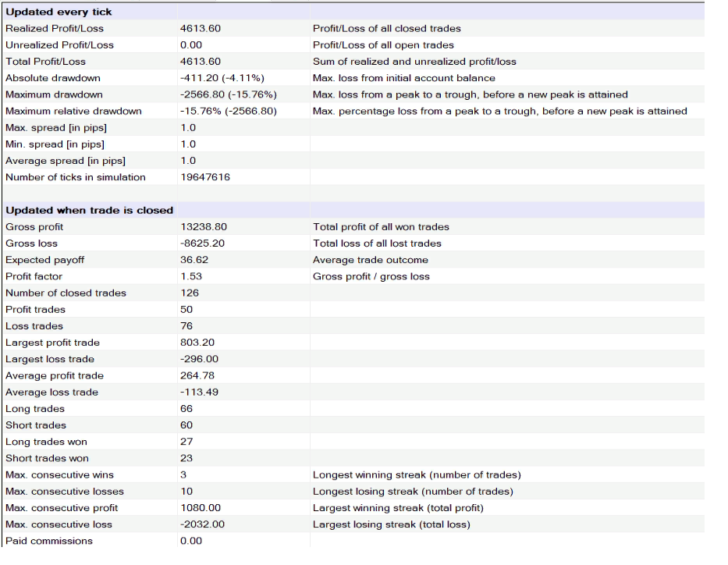Select the "Gross profit / gross loss" description
Screen dimensions: 728x565
point(371,276)
